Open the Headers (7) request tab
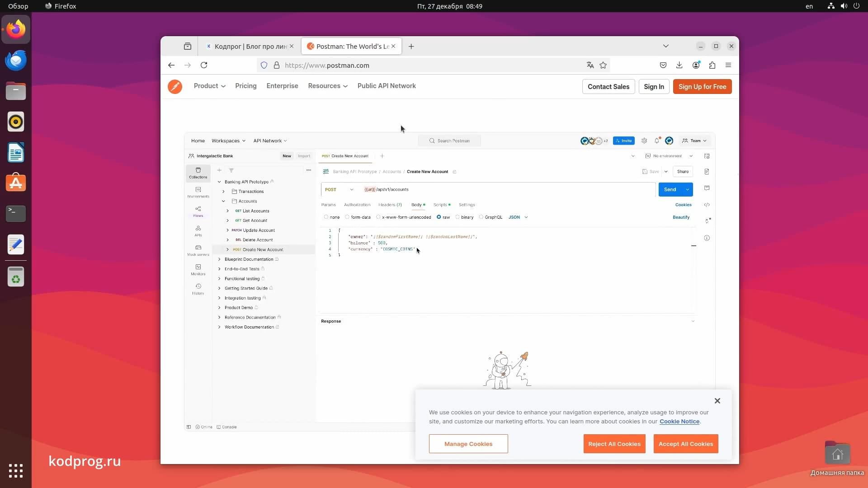 click(390, 205)
